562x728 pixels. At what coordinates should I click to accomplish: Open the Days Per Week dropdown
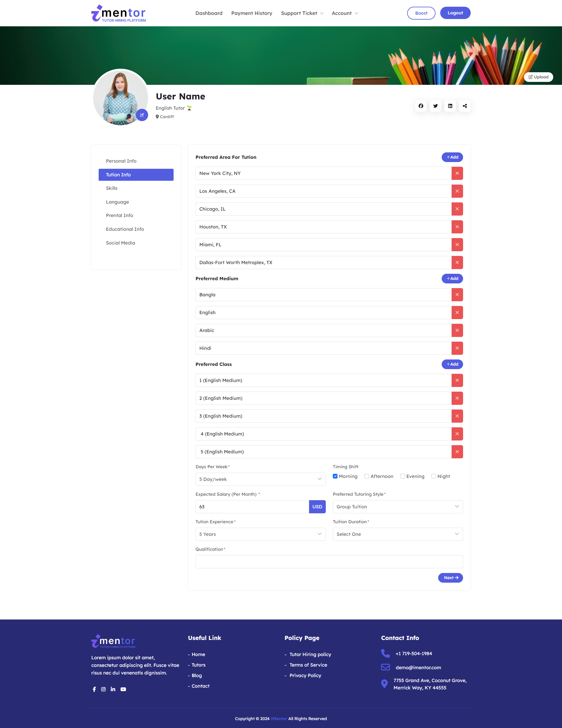pos(260,479)
